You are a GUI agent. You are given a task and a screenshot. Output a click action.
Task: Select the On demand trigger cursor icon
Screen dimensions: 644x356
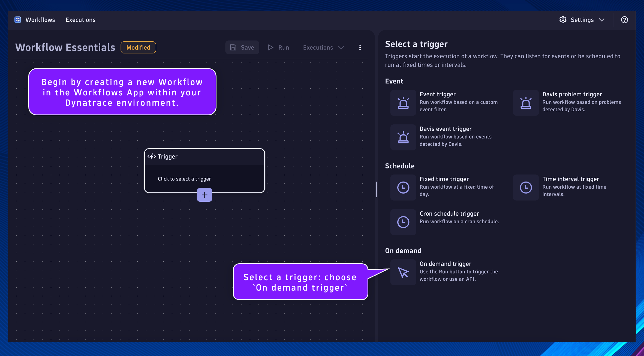pos(403,272)
